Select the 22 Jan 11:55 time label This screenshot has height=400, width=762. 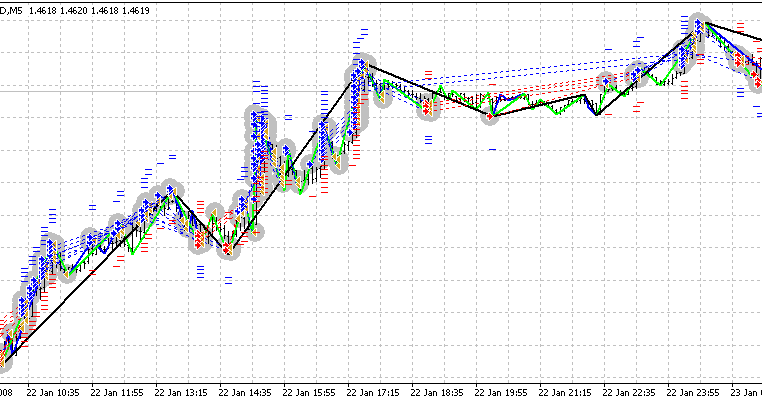pos(117,393)
